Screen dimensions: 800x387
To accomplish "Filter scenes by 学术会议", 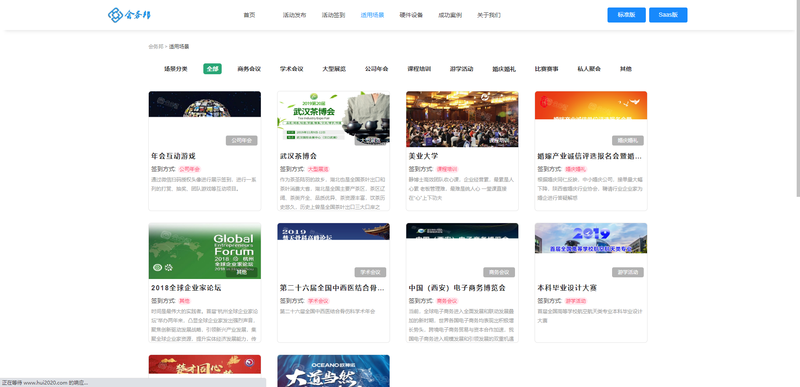I will pyautogui.click(x=291, y=69).
